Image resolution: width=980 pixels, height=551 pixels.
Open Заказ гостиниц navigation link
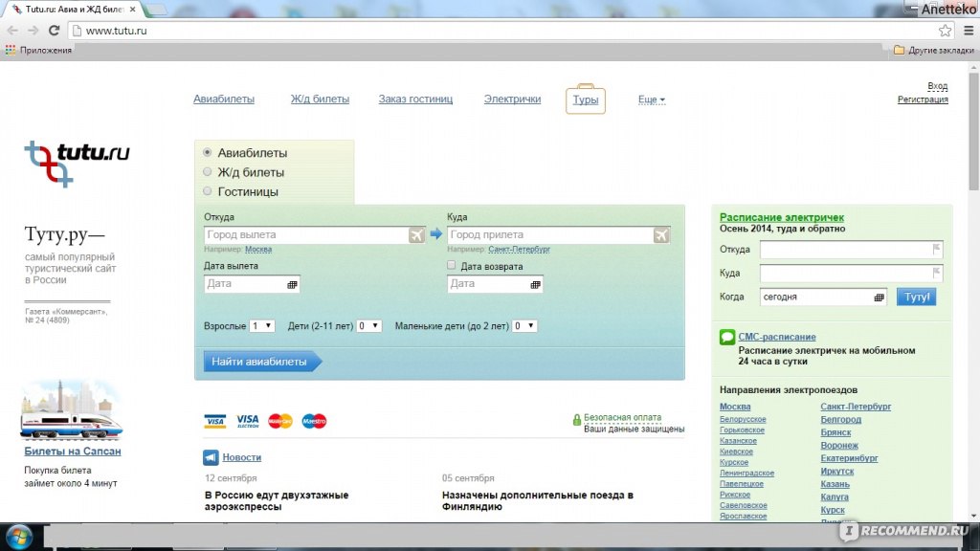(x=415, y=99)
